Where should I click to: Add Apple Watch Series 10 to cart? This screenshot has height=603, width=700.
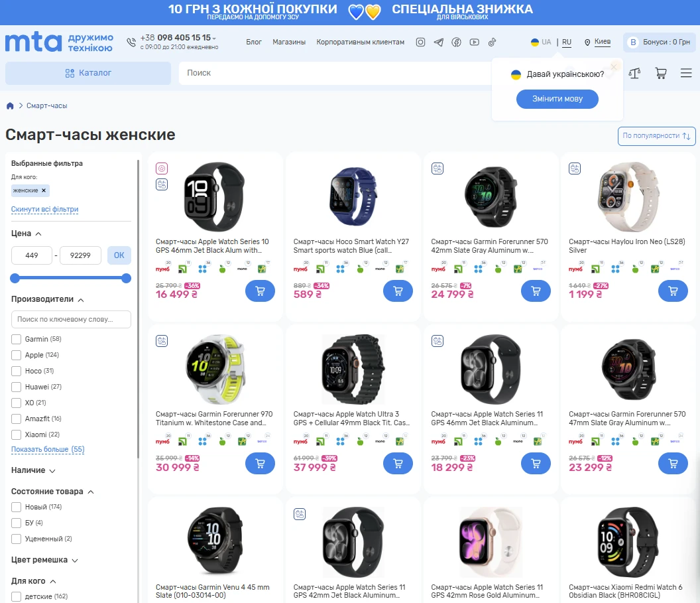point(261,291)
